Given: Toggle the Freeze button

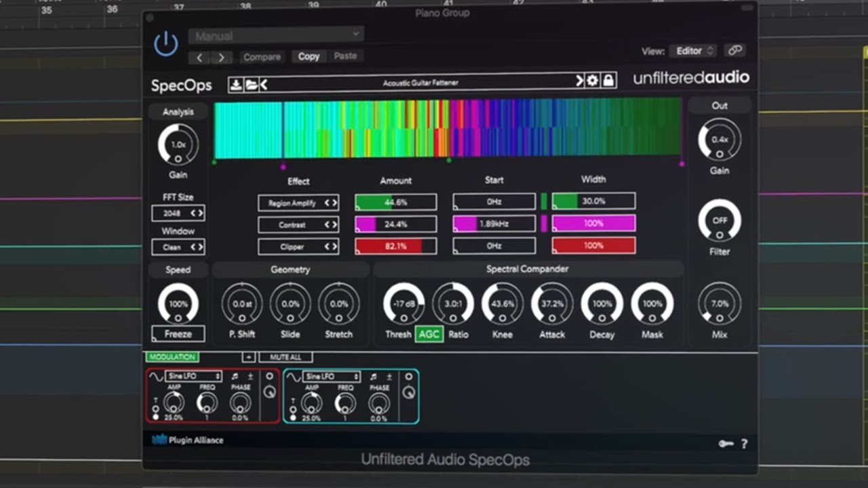Looking at the screenshot, I should [178, 333].
